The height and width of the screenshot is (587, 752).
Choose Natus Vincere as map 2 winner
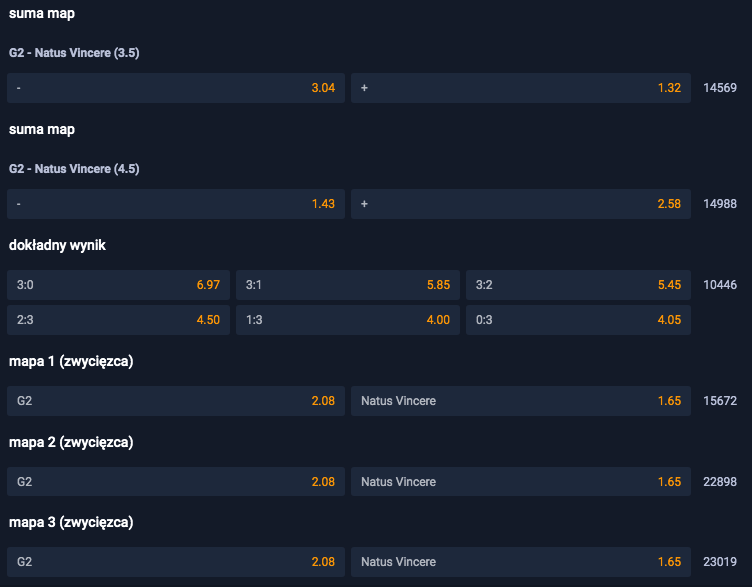[520, 482]
